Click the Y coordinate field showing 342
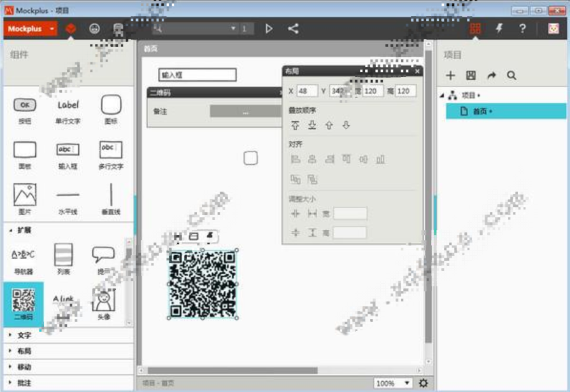Viewport: 570px width, 392px height. (x=339, y=91)
